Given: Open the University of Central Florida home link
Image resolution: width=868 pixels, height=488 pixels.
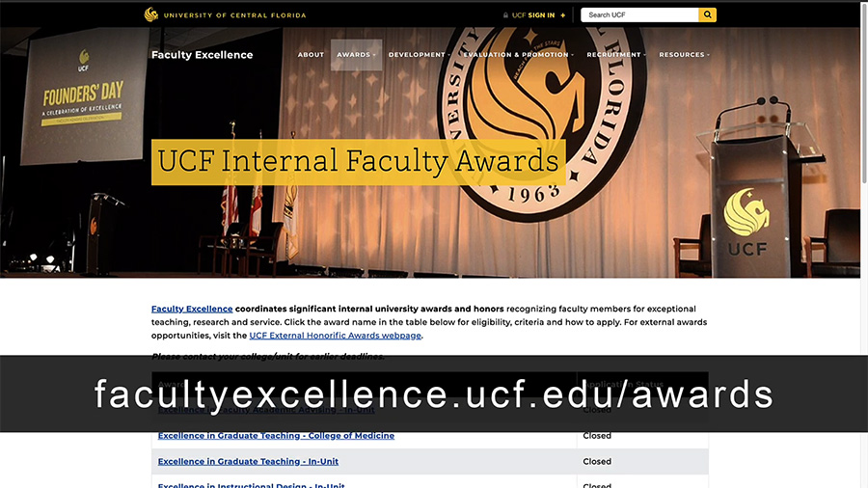Looking at the screenshot, I should (x=234, y=15).
